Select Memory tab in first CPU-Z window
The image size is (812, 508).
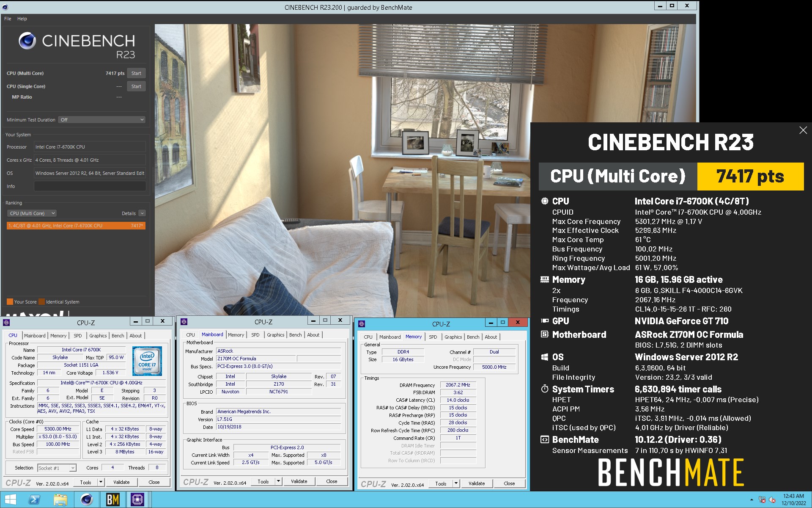tap(58, 336)
